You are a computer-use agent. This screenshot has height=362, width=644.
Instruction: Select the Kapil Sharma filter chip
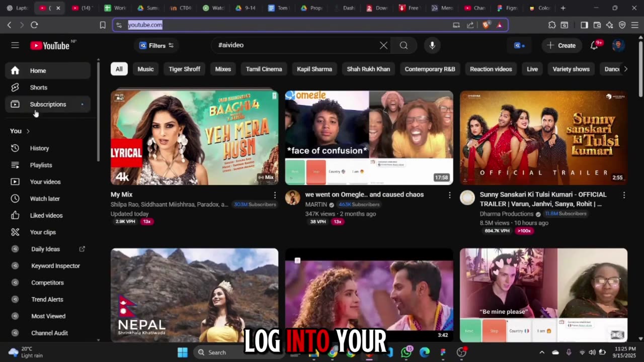(314, 69)
